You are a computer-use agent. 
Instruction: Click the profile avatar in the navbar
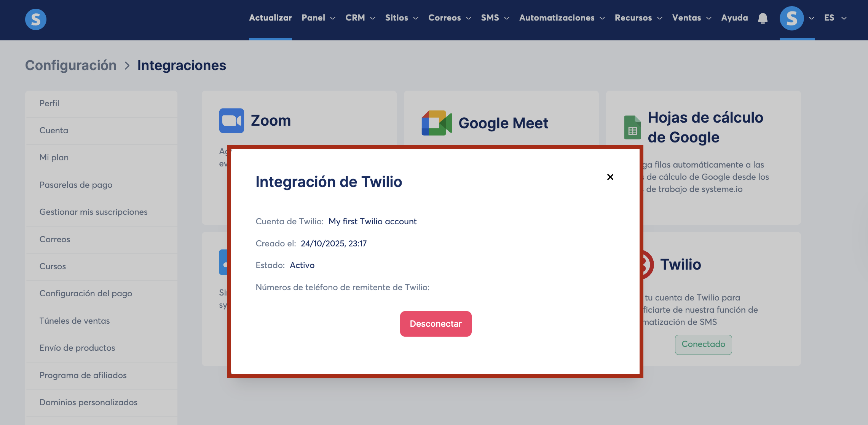[x=791, y=18]
